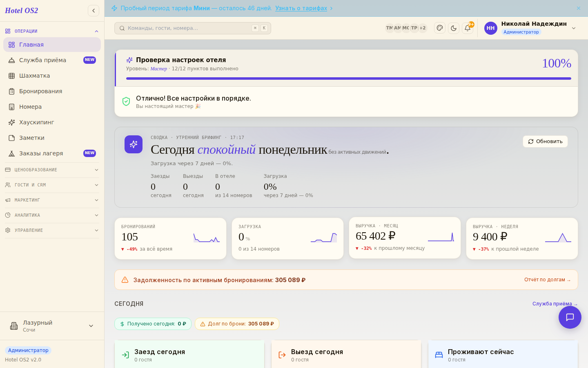
Task: Open notifications bell icon
Action: click(468, 28)
